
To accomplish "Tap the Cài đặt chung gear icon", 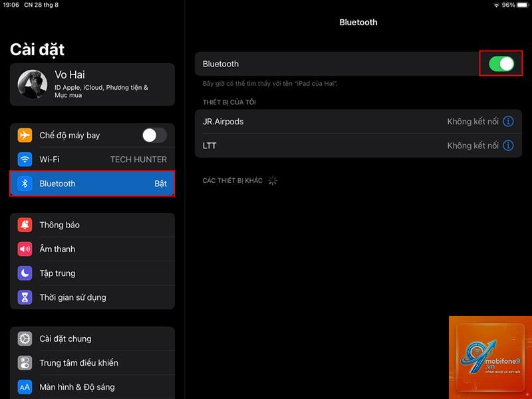I will [x=25, y=338].
